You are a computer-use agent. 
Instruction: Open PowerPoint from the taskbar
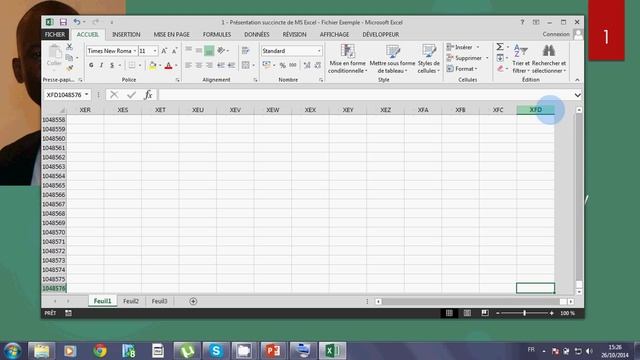point(273,350)
